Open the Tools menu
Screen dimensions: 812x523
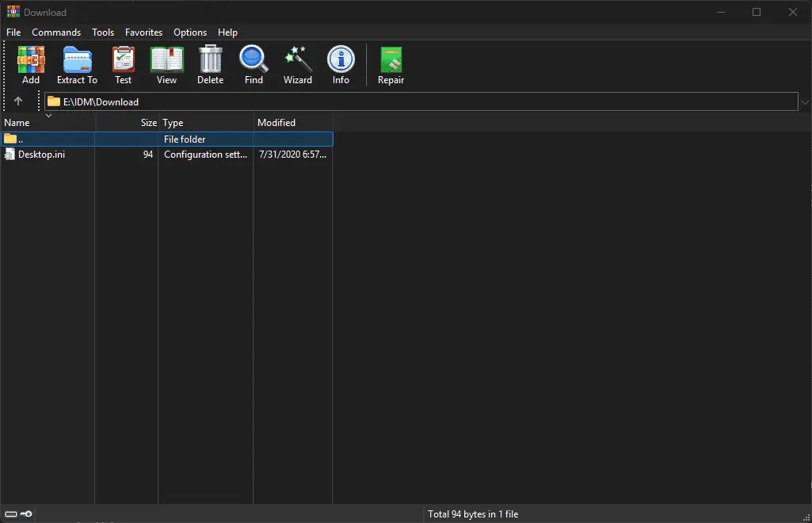(103, 32)
